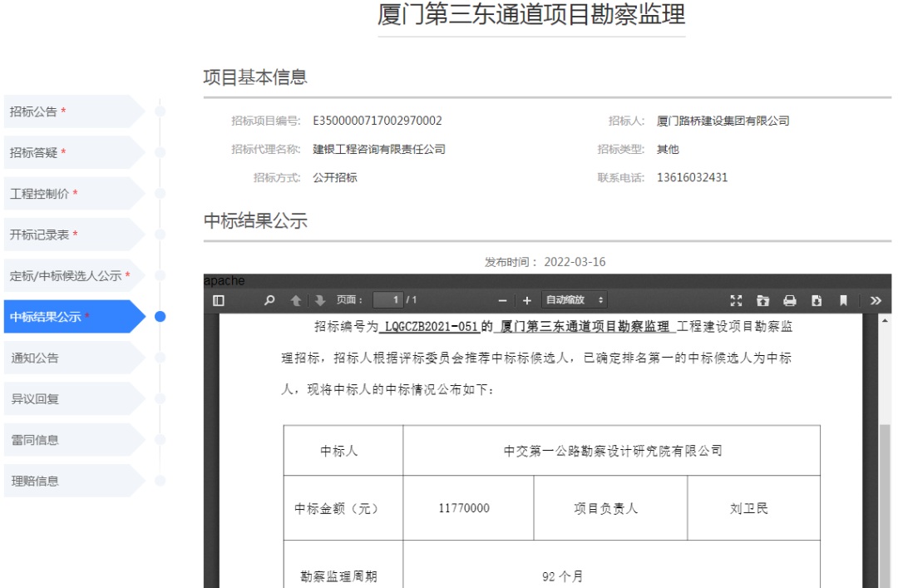The height and width of the screenshot is (588, 898).
Task: Click project number E3500000717002970002
Action: point(377,121)
